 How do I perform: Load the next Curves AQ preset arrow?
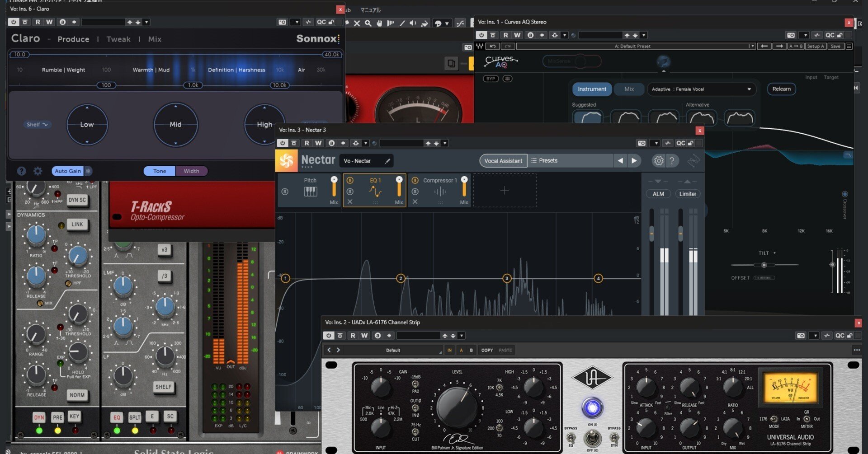779,46
